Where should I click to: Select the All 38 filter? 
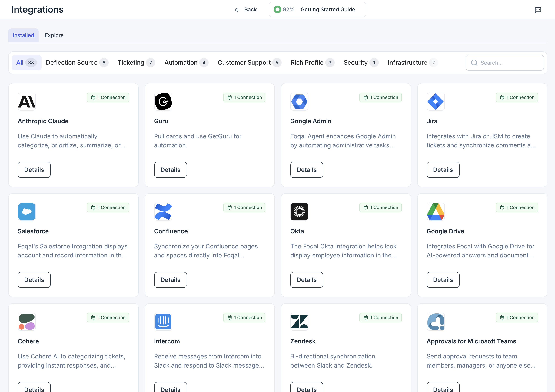click(x=27, y=63)
